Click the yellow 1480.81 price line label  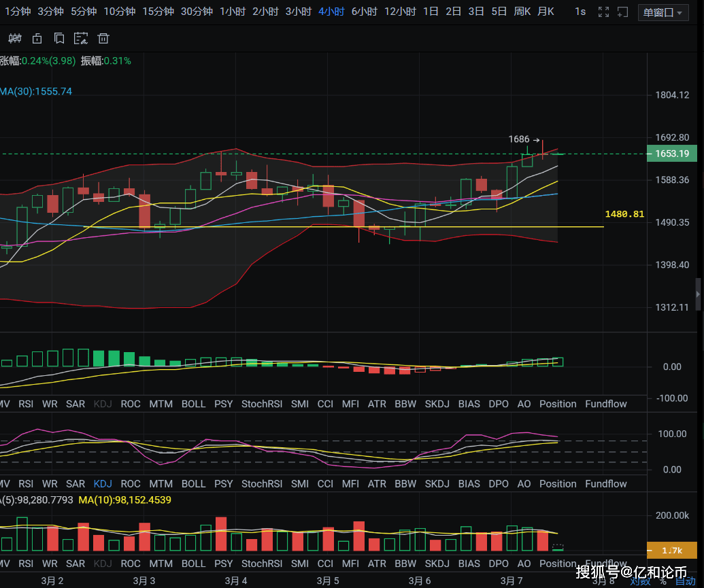[624, 214]
